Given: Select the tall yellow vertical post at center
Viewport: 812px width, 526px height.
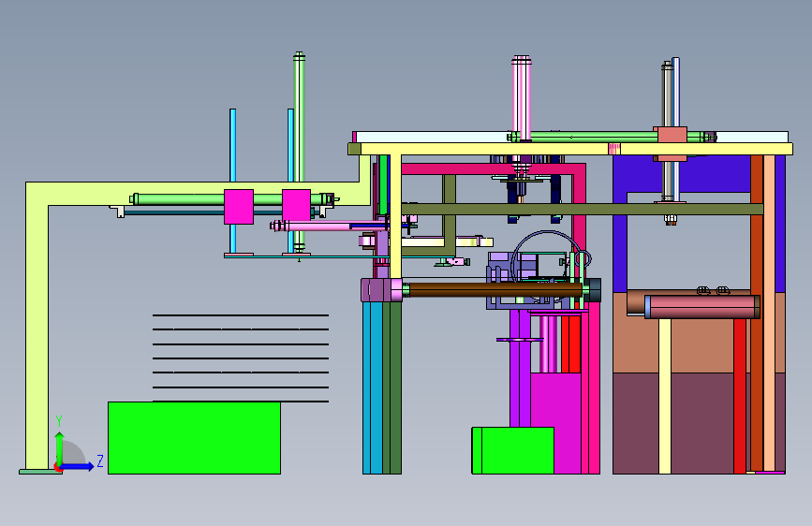Looking at the screenshot, I should 395,216.
